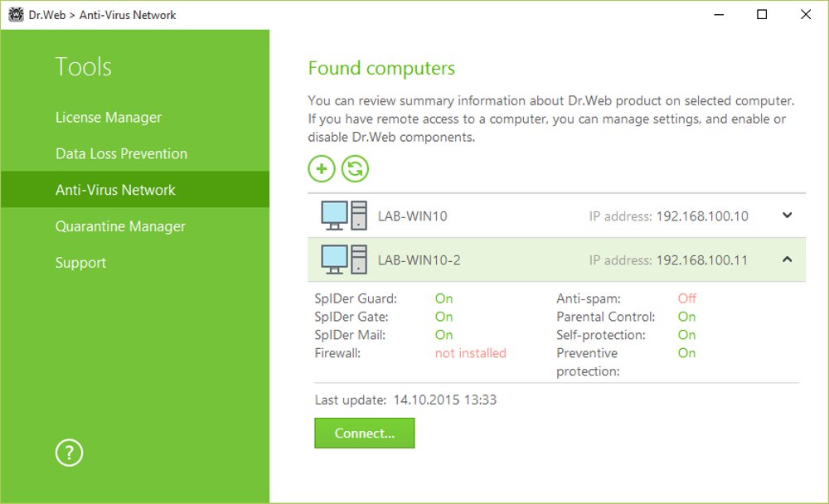This screenshot has width=829, height=504.
Task: Click the LAB-WIN10-2 IP address 192.168.100.11
Action: 701,260
